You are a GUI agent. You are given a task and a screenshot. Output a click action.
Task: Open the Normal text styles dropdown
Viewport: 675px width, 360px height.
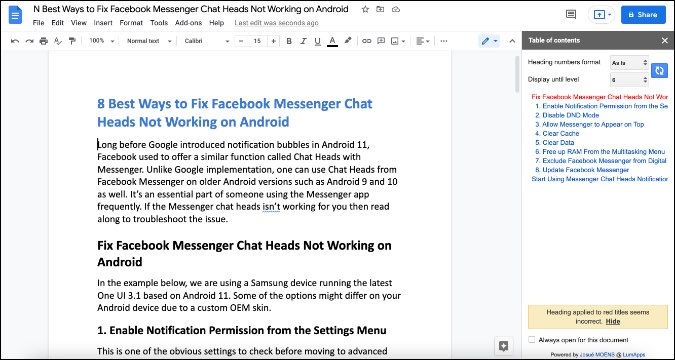point(149,41)
